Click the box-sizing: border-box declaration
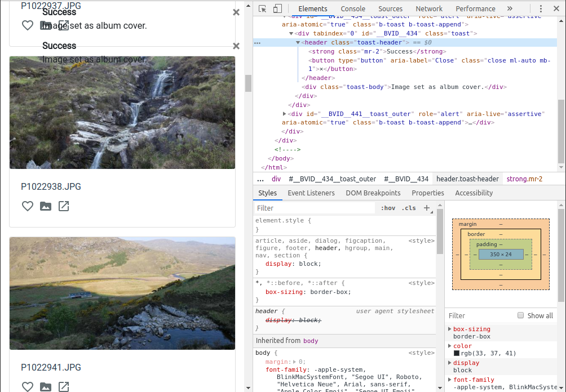This screenshot has height=392, width=566. 308,292
